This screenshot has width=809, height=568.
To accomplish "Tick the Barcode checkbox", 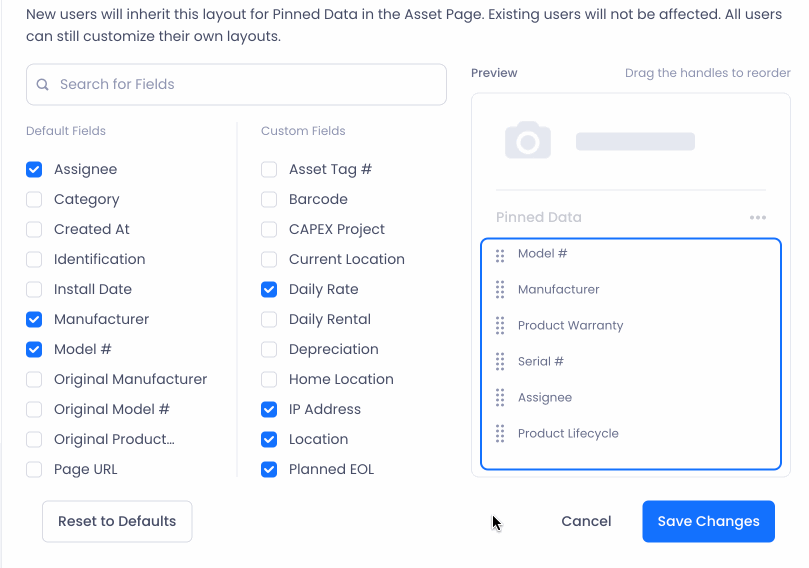I will tap(269, 200).
